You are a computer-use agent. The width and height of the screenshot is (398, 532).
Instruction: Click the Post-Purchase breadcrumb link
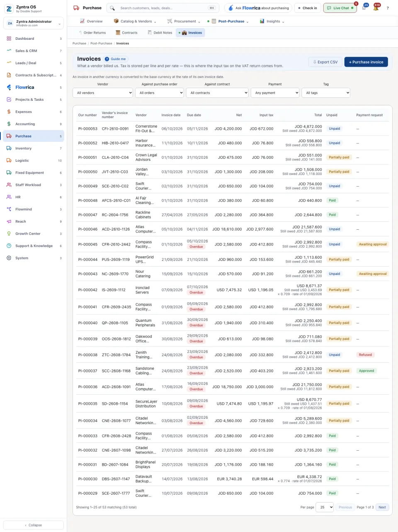point(101,44)
